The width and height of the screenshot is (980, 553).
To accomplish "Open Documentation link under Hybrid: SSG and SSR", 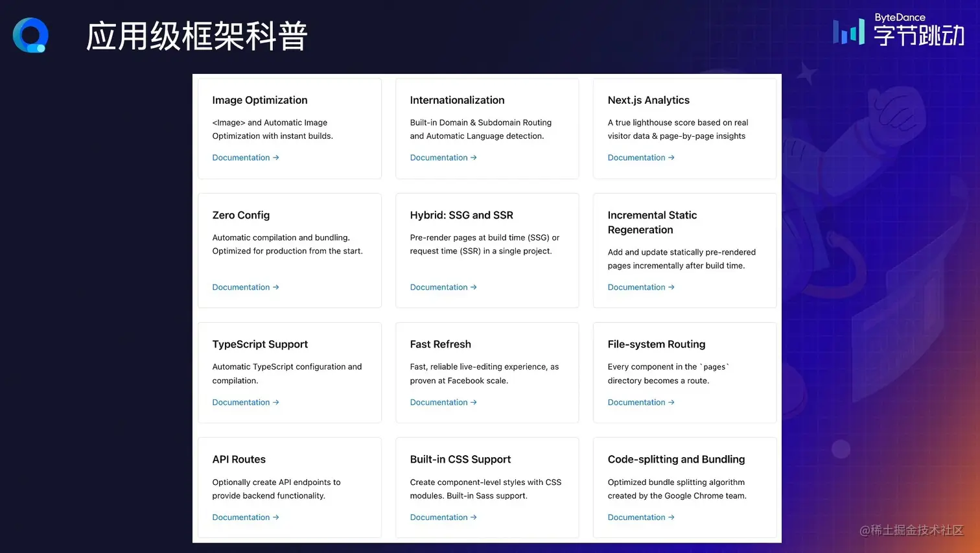I will pyautogui.click(x=443, y=287).
